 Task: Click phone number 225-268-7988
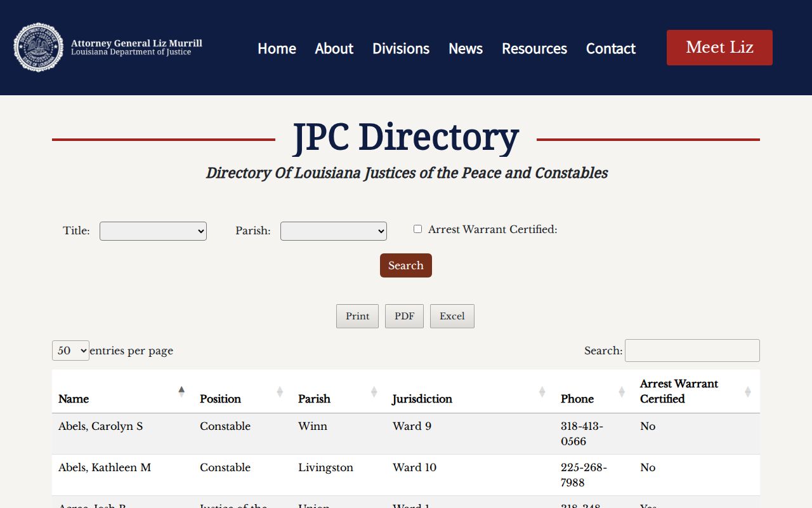584,475
